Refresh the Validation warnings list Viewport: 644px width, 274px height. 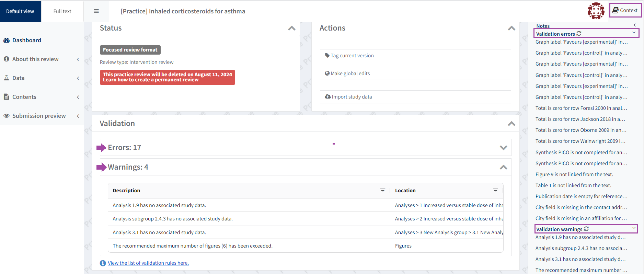click(586, 229)
